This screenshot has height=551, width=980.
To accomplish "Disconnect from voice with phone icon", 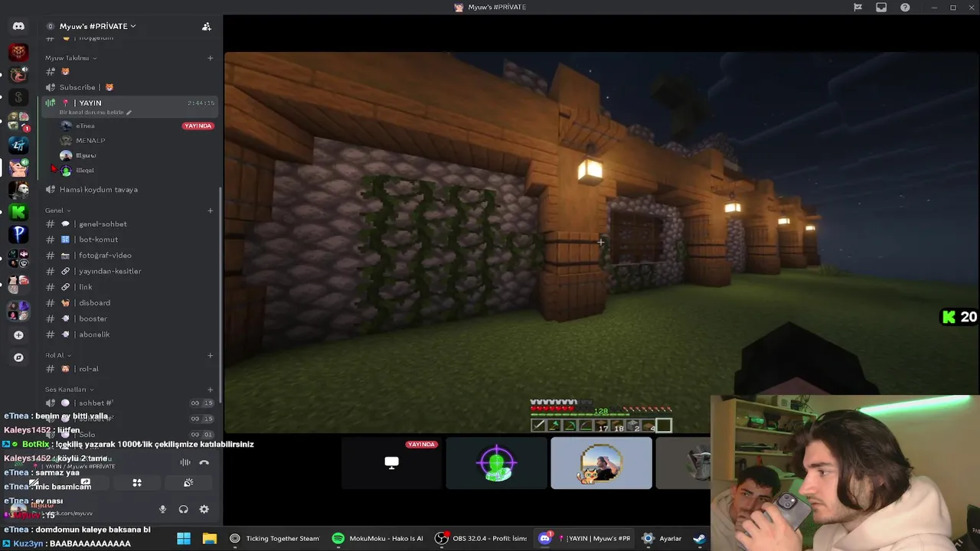I will (204, 462).
